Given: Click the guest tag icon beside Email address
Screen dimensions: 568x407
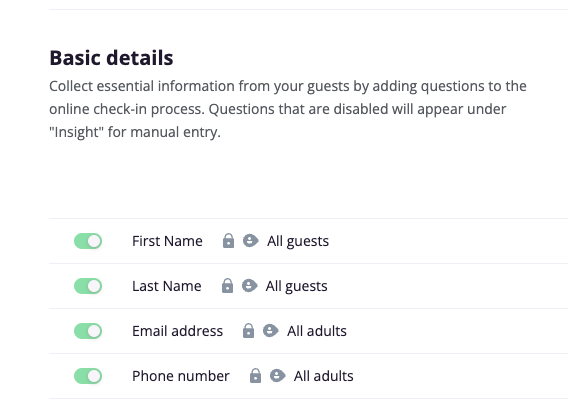Looking at the screenshot, I should (270, 330).
